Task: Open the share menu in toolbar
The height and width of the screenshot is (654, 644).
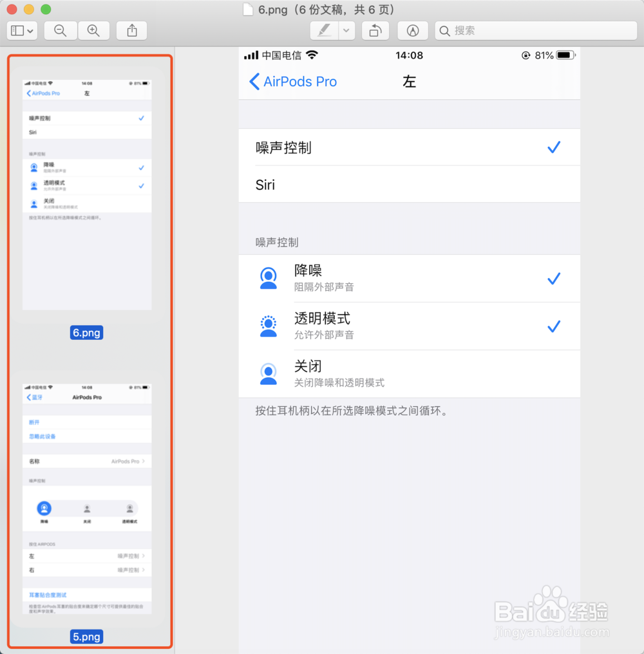Action: coord(132,30)
